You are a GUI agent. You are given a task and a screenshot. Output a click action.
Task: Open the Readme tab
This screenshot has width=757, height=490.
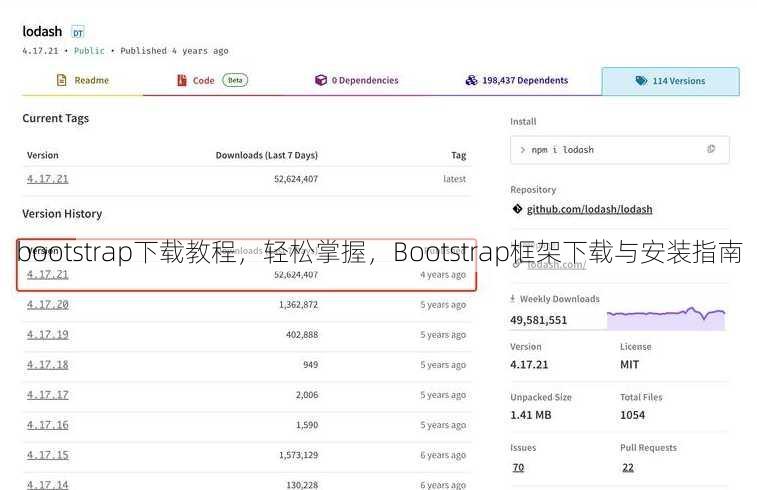click(83, 80)
